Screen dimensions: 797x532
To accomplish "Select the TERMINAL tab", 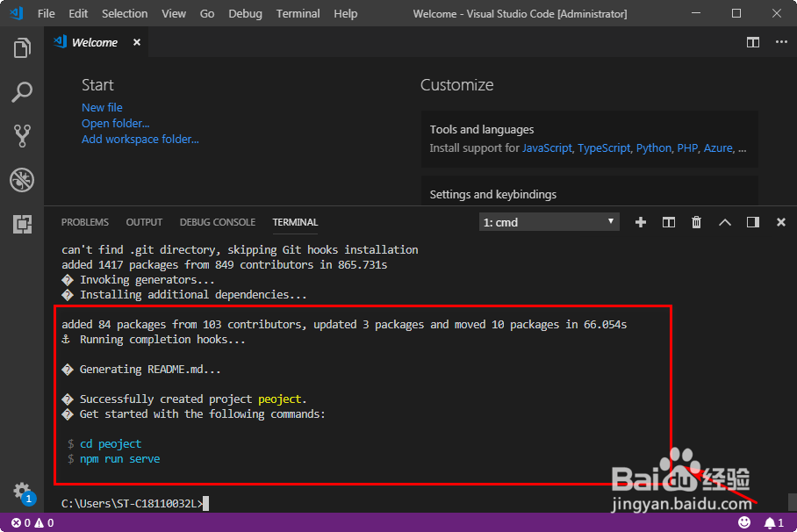I will click(x=295, y=222).
